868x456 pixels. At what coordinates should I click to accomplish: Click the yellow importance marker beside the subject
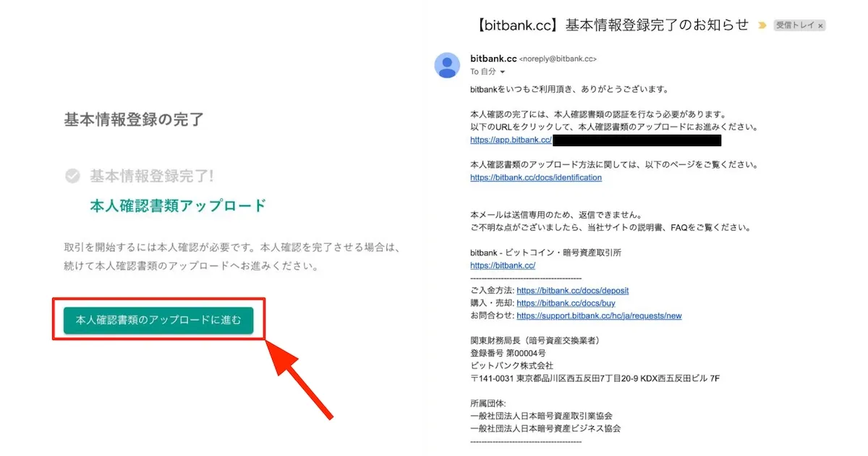click(x=761, y=25)
